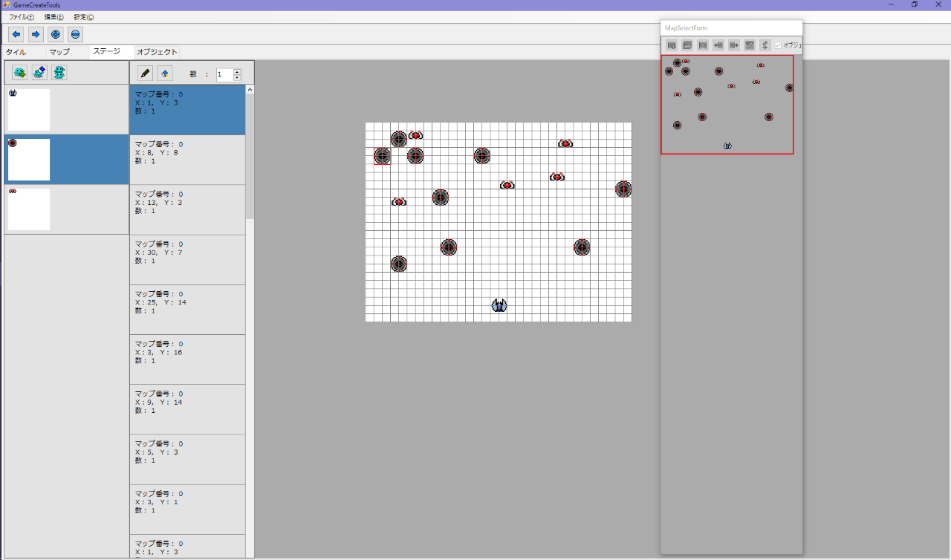Decrease the 数 value with down arrow
The width and height of the screenshot is (951, 560).
click(x=237, y=77)
